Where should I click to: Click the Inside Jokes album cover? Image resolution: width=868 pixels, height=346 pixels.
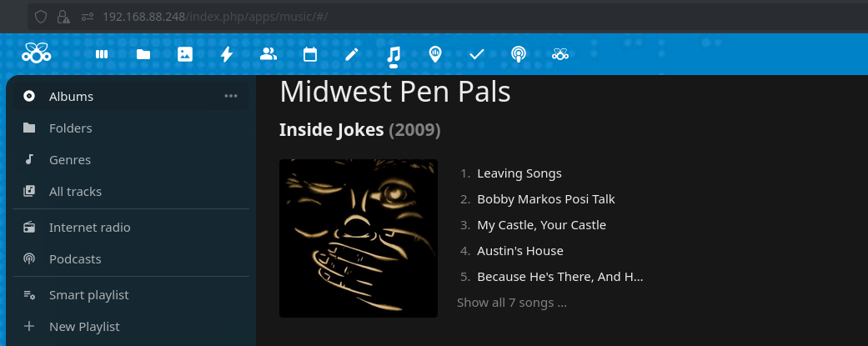(x=359, y=238)
